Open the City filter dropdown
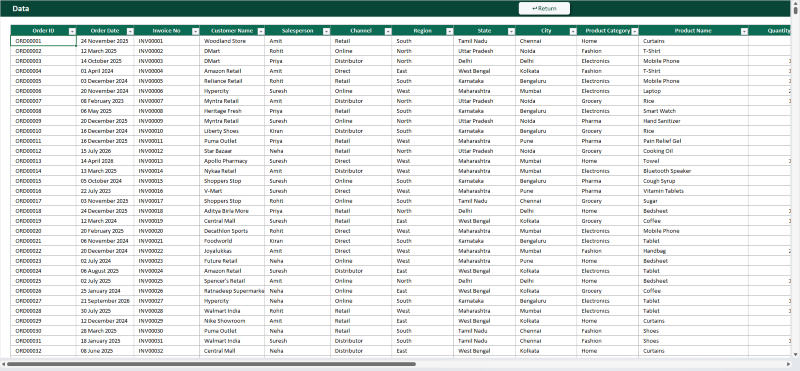The width and height of the screenshot is (800, 371). pos(573,31)
